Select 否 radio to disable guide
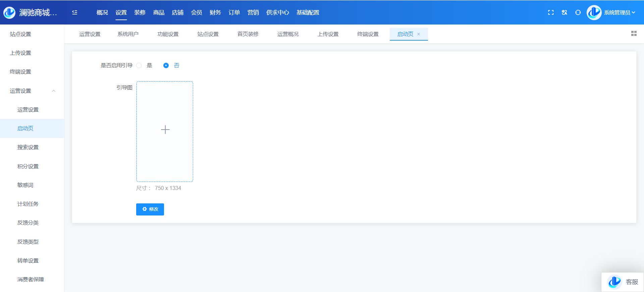Image resolution: width=644 pixels, height=292 pixels. [166, 65]
